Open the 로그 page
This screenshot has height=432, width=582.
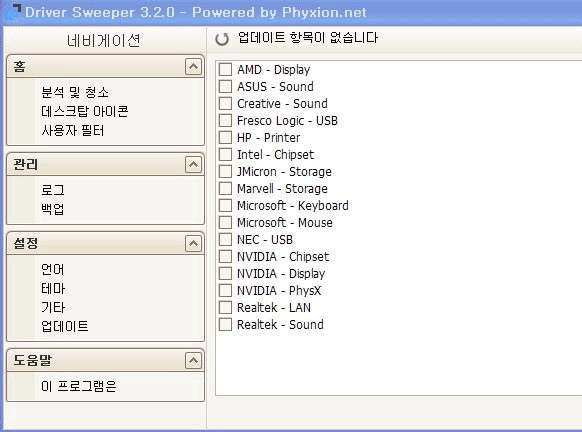[x=53, y=190]
